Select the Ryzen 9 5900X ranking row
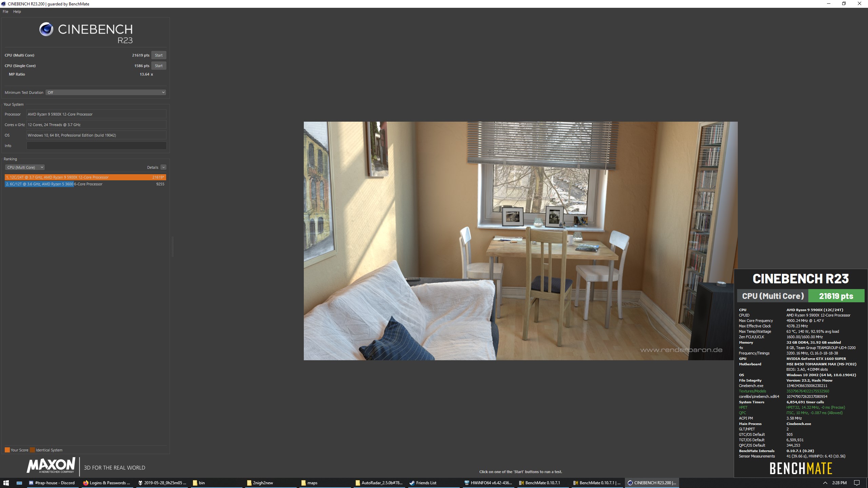This screenshot has width=868, height=488. coord(85,177)
